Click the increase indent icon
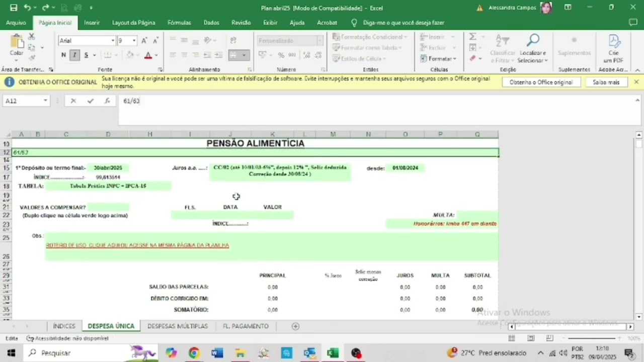 pyautogui.click(x=218, y=55)
